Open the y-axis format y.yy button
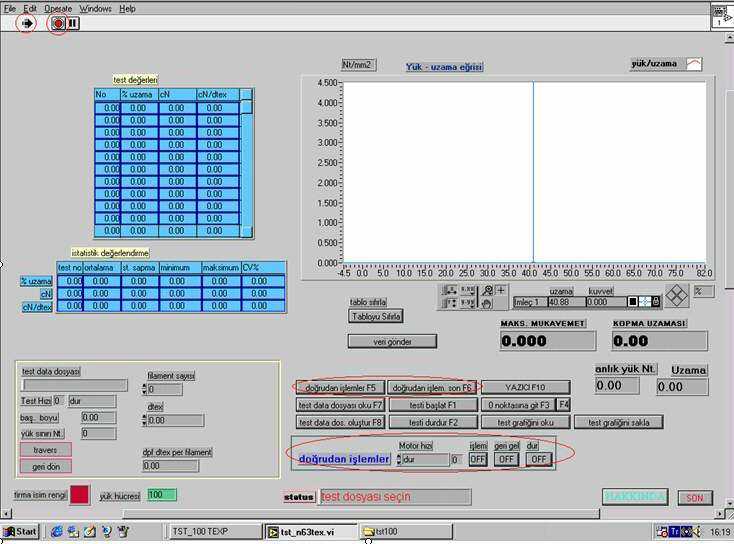The width and height of the screenshot is (734, 544). click(x=467, y=303)
